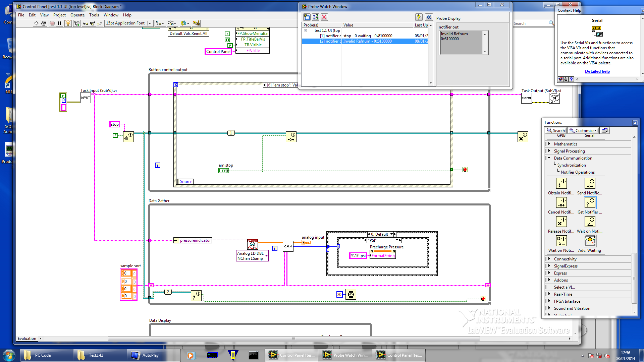Toggle Highlight Execution lightbulb
Viewport: 644px width, 362px height.
[68, 23]
